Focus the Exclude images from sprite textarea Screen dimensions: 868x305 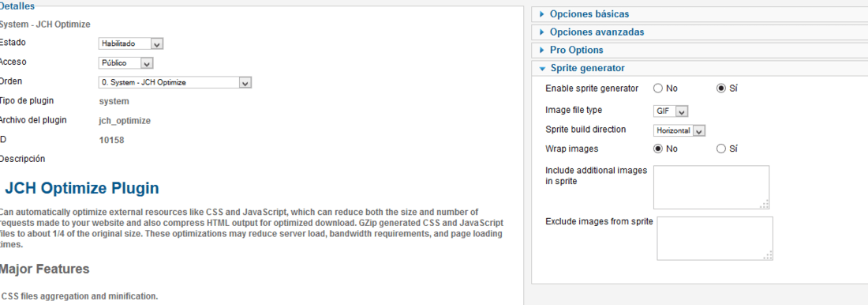tap(715, 239)
